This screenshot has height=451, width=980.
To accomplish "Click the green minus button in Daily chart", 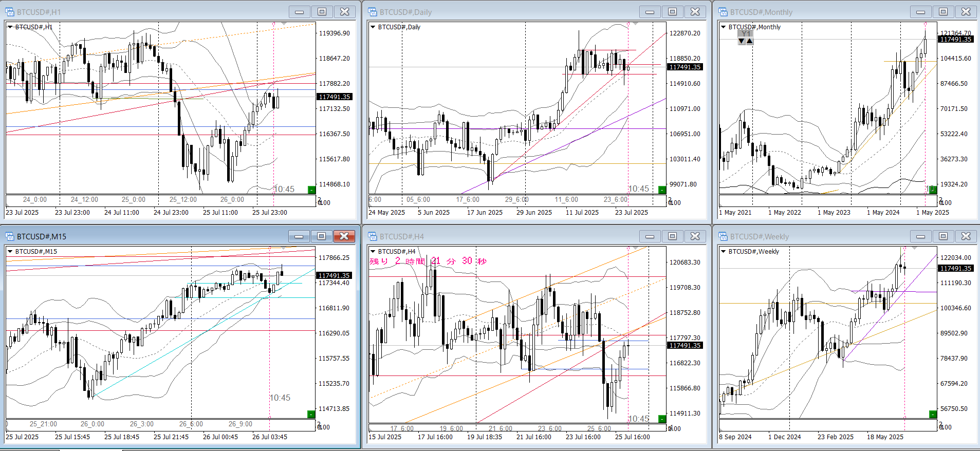I will 662,190.
